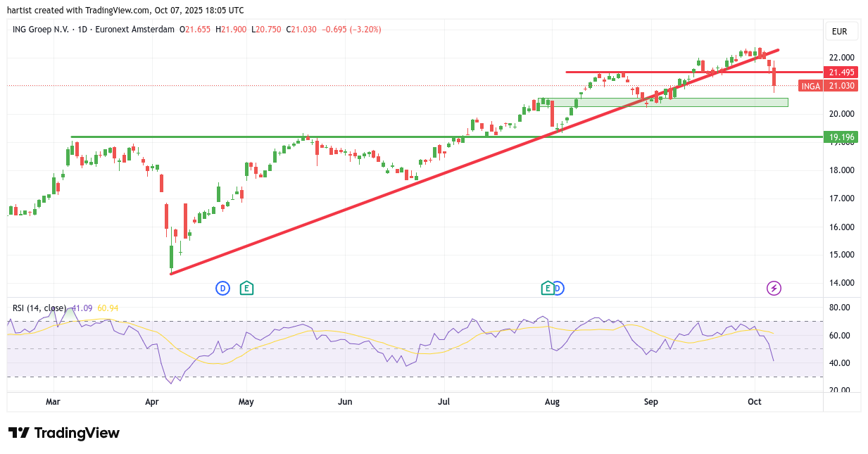
Task: Click the RSI (14, close) indicator label
Action: (39, 308)
